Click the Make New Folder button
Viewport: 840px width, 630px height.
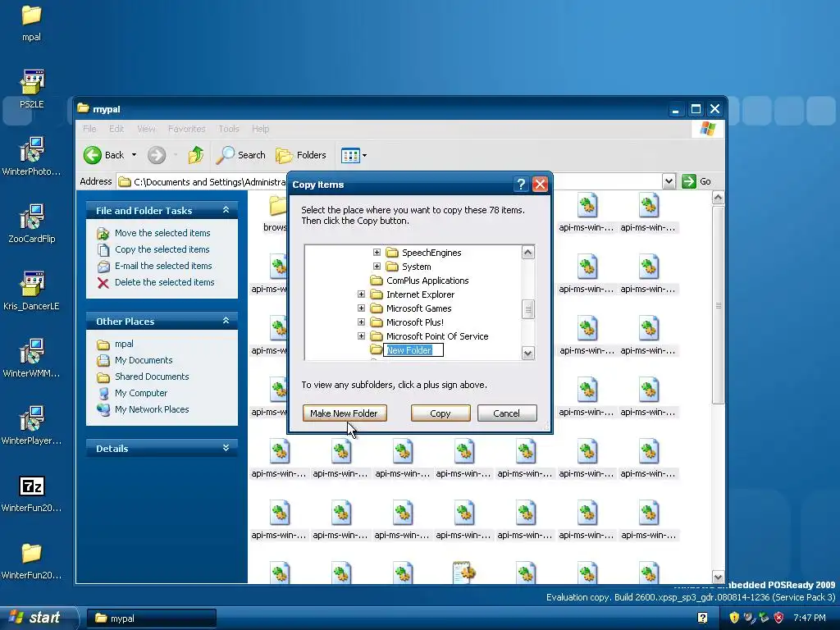point(345,413)
